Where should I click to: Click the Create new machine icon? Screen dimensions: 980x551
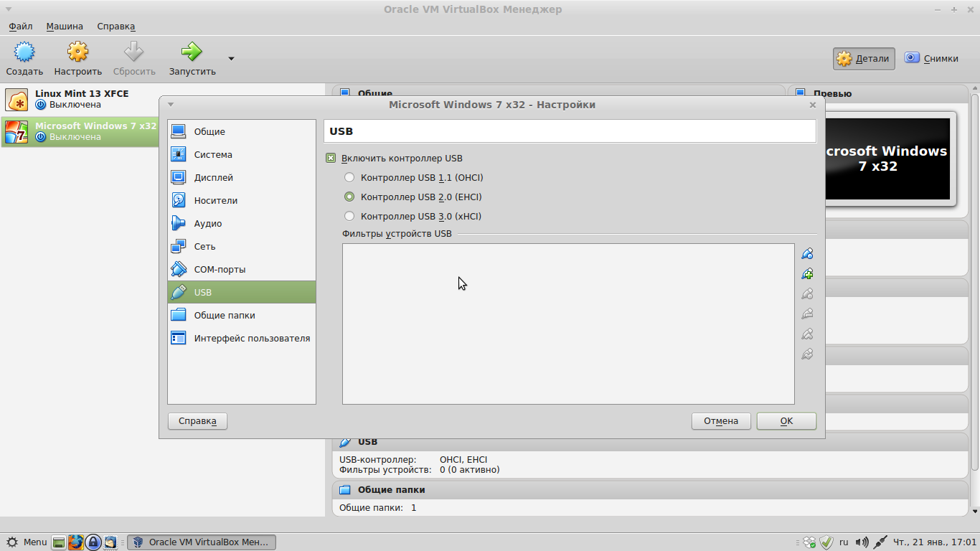coord(24,52)
